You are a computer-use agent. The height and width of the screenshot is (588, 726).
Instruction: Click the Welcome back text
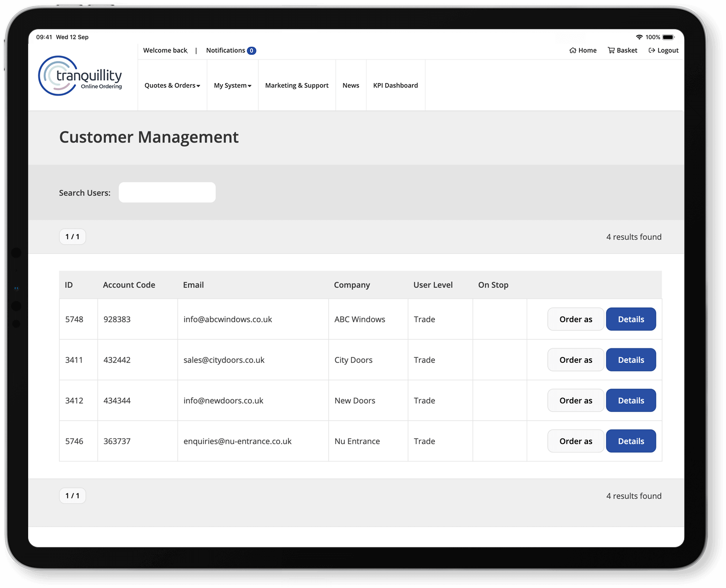pos(165,50)
